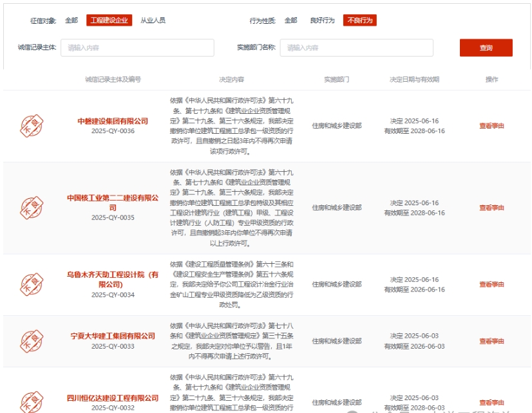532x413 pixels.
Task: Click the 不良 stamp icon for 中磐建设集团有限公司
Action: pyautogui.click(x=32, y=125)
